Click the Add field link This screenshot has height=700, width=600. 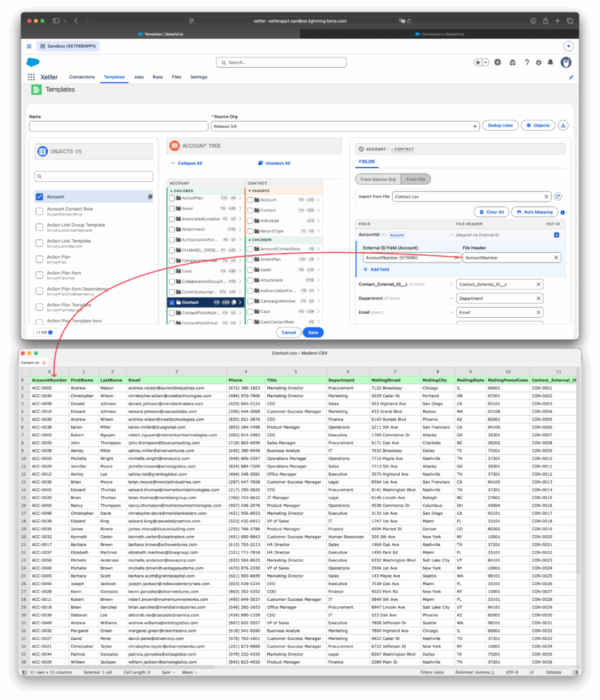[376, 269]
